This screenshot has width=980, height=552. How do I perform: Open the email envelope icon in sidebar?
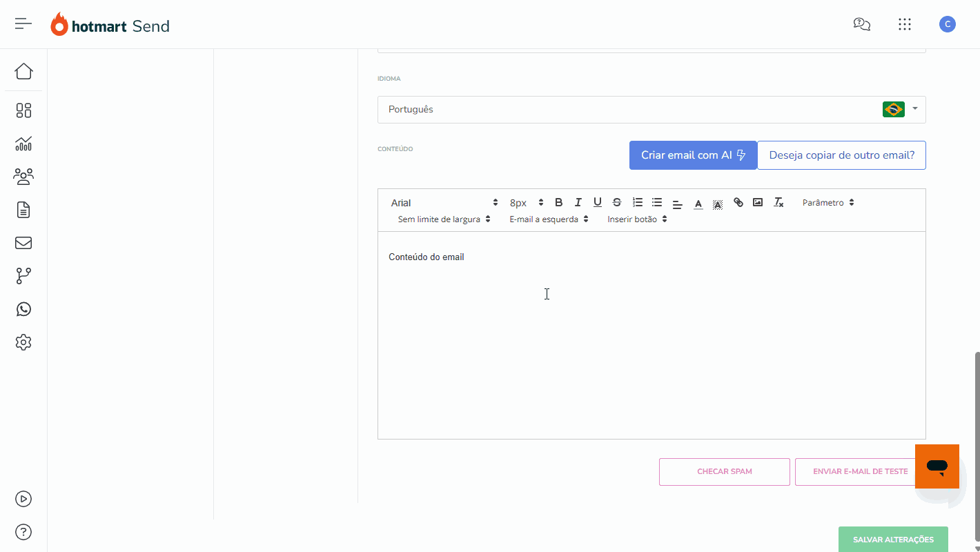click(x=23, y=243)
